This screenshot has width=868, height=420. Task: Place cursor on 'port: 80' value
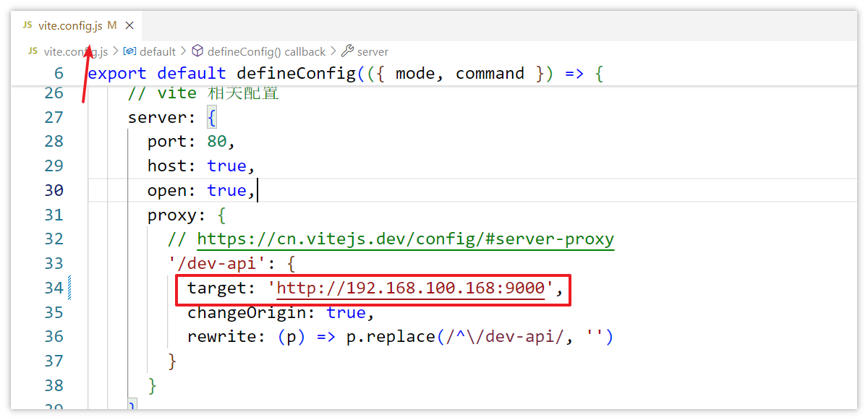(x=217, y=142)
